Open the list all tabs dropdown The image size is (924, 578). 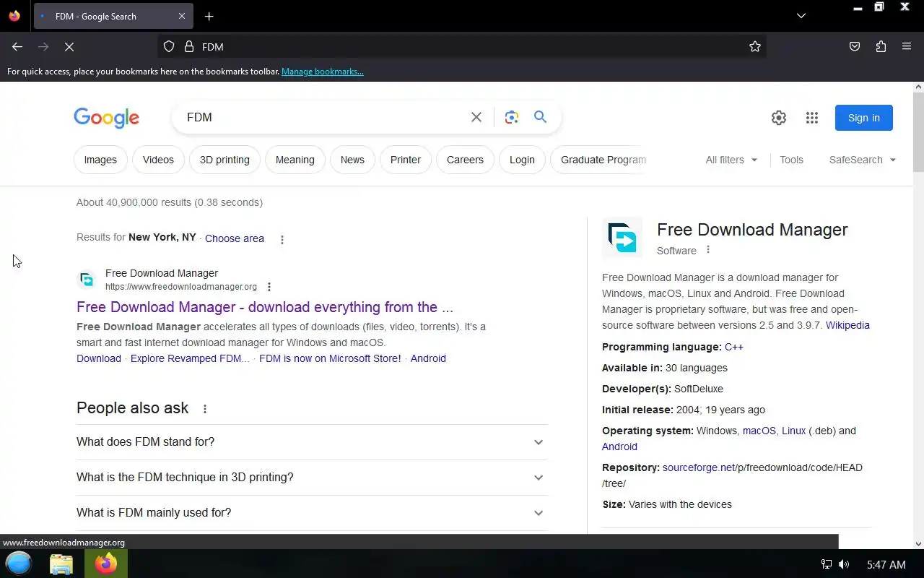click(801, 16)
